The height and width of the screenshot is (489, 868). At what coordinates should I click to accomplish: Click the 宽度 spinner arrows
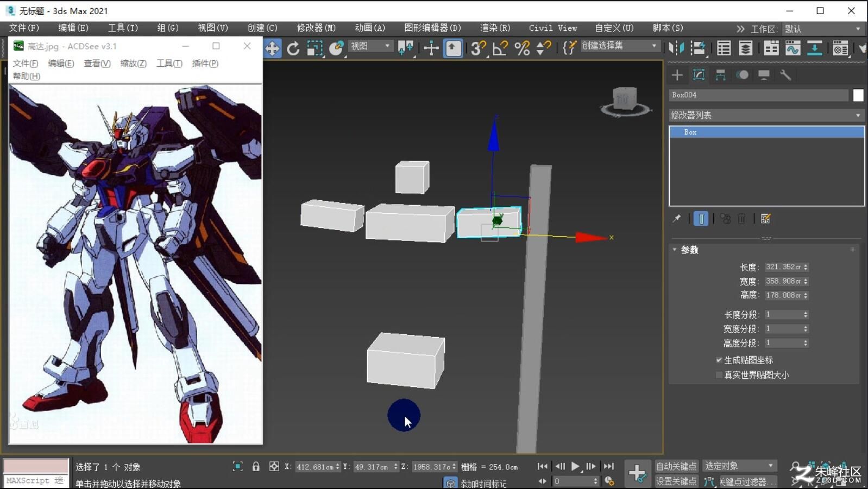tap(806, 281)
